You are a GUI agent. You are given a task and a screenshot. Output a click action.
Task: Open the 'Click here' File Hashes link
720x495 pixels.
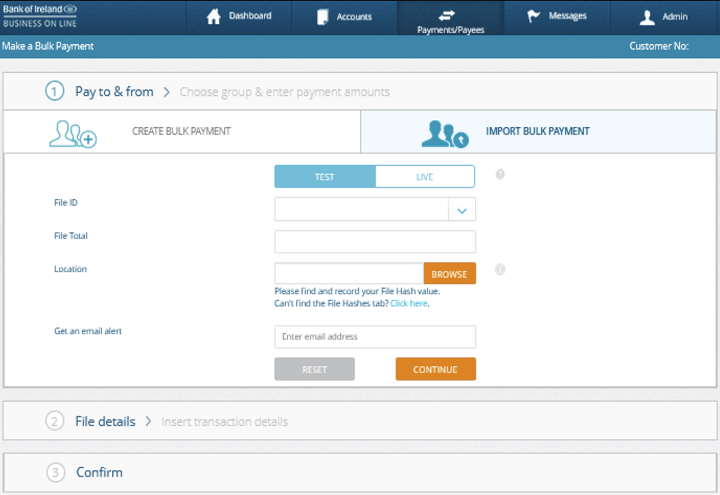point(409,303)
